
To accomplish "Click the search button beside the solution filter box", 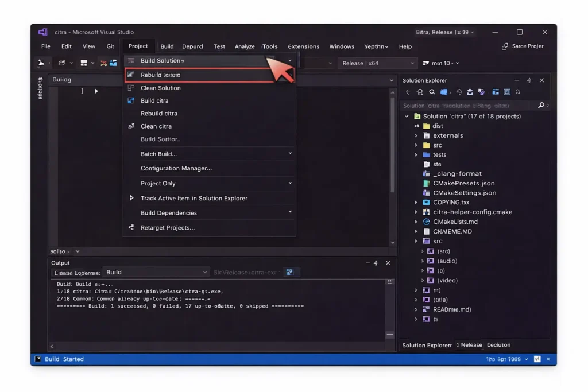I will click(x=540, y=105).
